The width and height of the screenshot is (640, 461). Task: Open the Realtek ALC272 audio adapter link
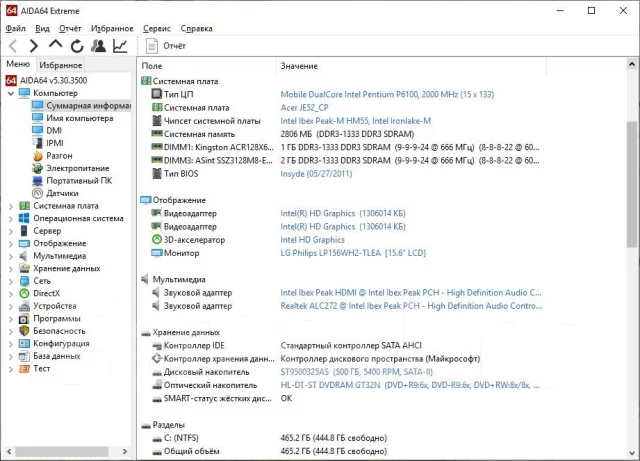[x=411, y=306]
